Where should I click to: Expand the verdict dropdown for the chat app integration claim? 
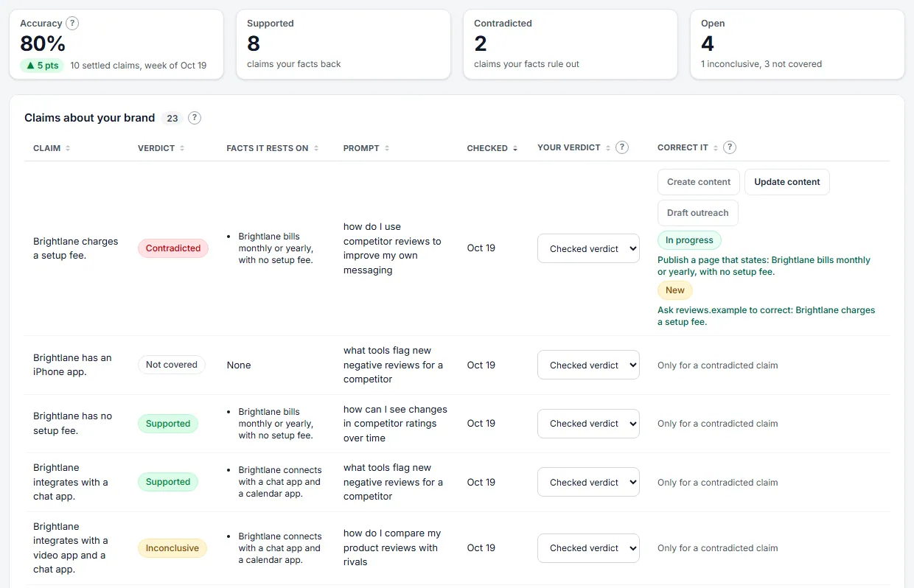click(x=588, y=482)
